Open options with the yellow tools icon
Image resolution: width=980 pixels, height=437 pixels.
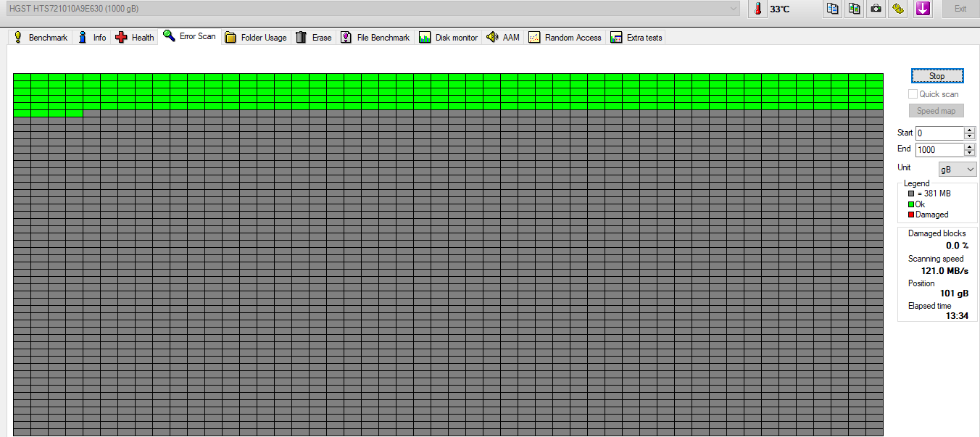[899, 9]
